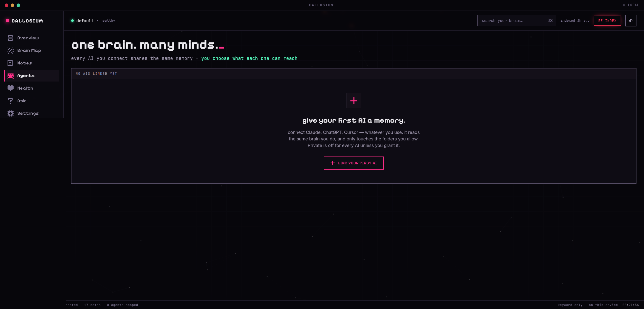
Task: Open Settings from the sidebar
Action: (x=32, y=113)
